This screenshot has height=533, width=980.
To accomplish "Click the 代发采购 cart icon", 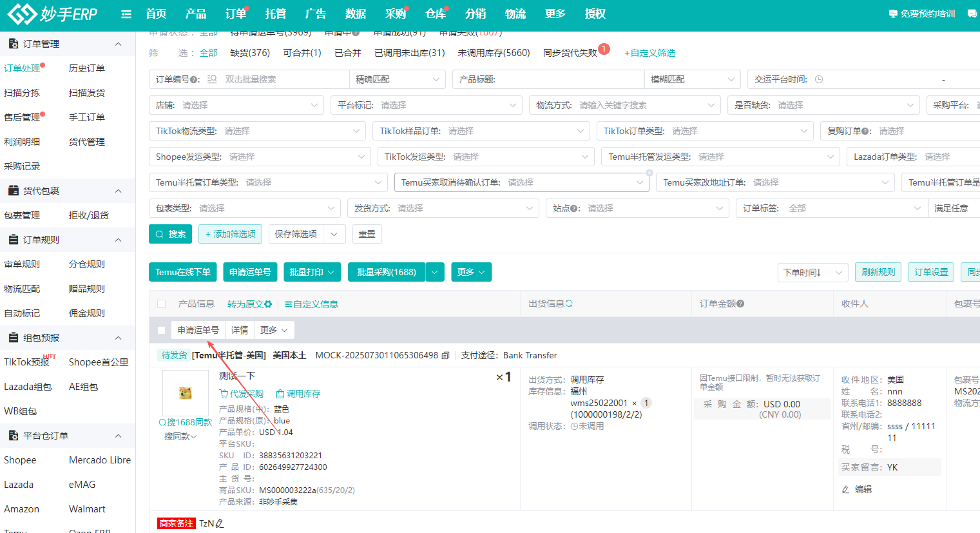I will [x=224, y=394].
